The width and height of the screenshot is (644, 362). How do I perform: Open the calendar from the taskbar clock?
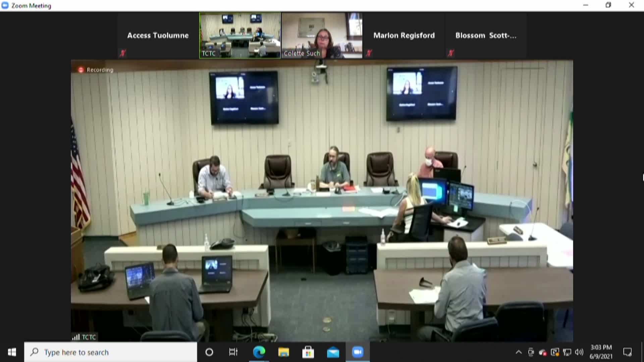coord(601,352)
